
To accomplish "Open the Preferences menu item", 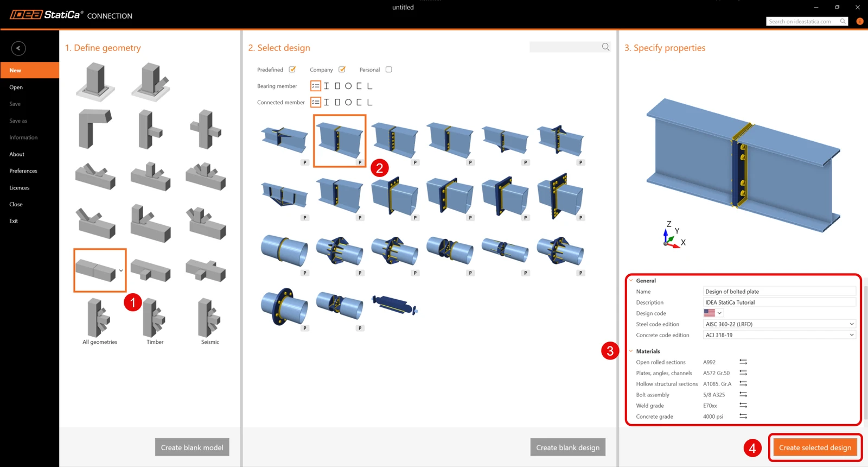I will tap(23, 171).
